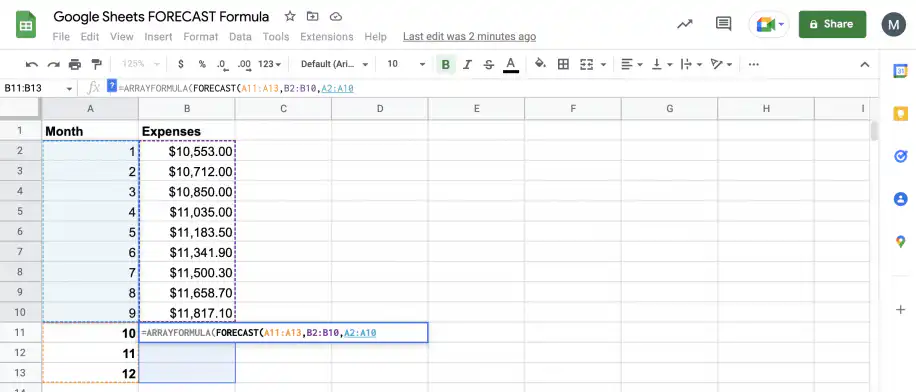Open the Print icon
This screenshot has width=916, height=392.
75,64
